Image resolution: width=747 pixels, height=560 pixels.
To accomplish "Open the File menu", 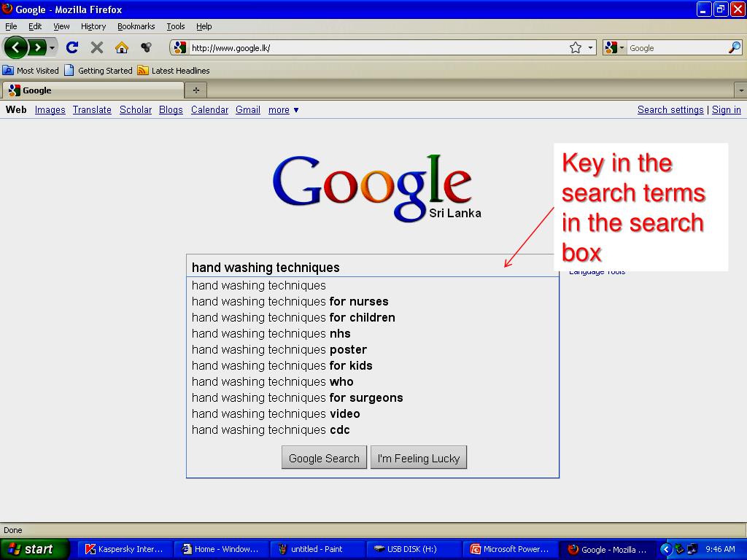I will (11, 26).
